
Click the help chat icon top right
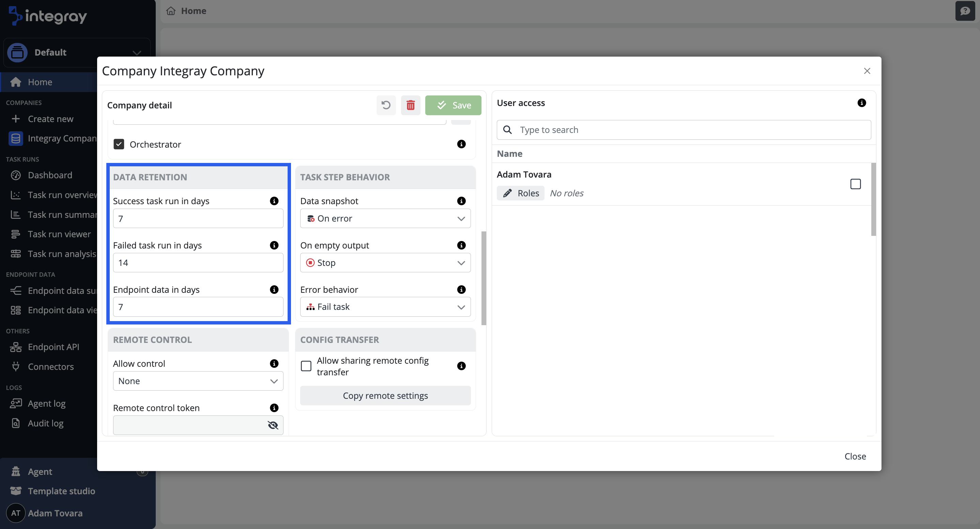coord(965,11)
